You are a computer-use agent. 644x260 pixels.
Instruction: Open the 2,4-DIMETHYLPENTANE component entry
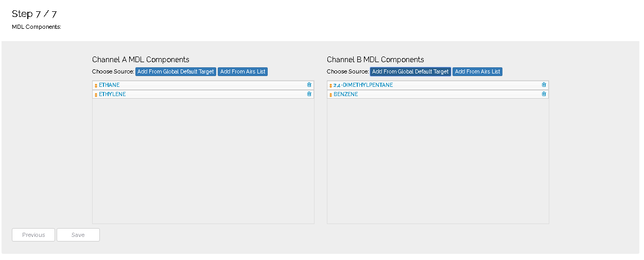coord(363,85)
